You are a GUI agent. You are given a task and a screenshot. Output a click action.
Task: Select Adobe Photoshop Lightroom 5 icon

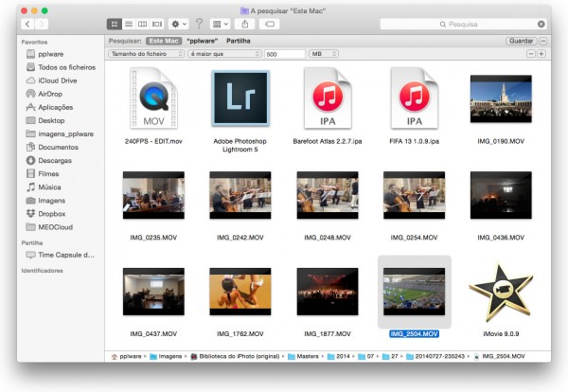pos(240,98)
